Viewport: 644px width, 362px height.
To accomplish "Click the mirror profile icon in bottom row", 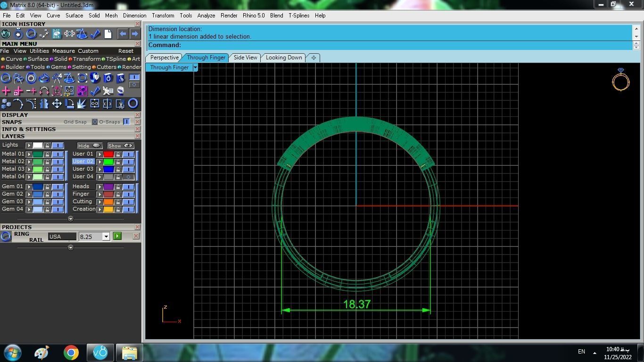I will 44,104.
